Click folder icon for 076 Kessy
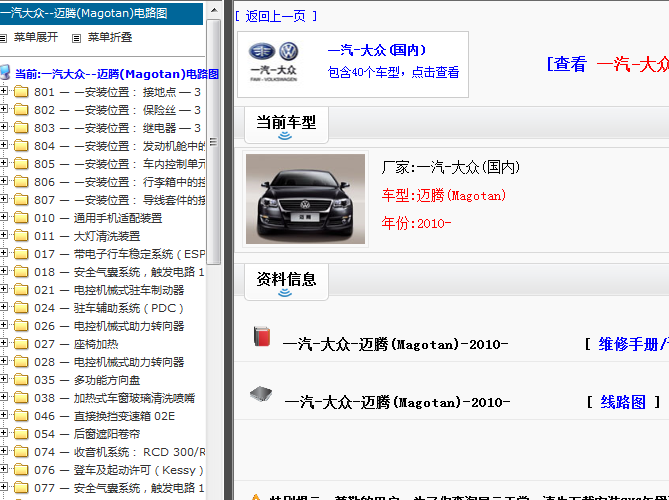 point(21,470)
